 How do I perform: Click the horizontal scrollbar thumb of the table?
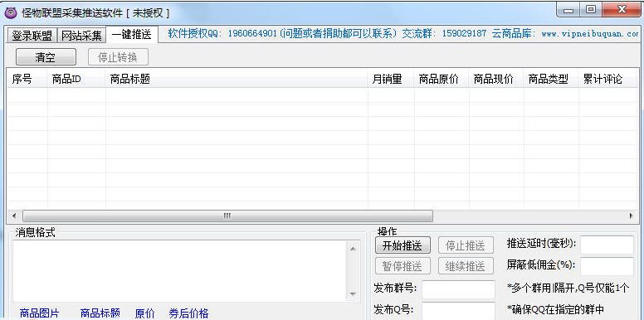pyautogui.click(x=227, y=216)
